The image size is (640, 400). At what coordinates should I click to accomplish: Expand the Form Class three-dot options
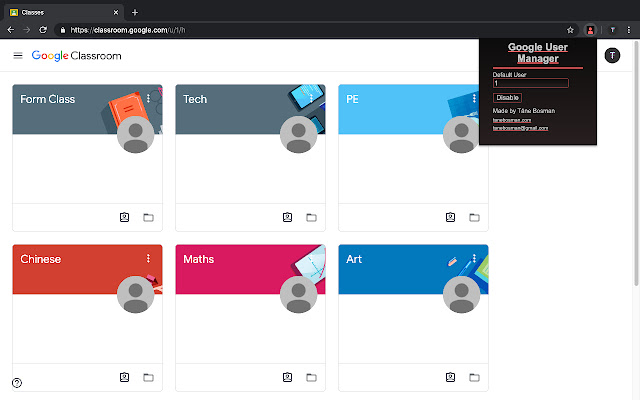click(x=148, y=99)
